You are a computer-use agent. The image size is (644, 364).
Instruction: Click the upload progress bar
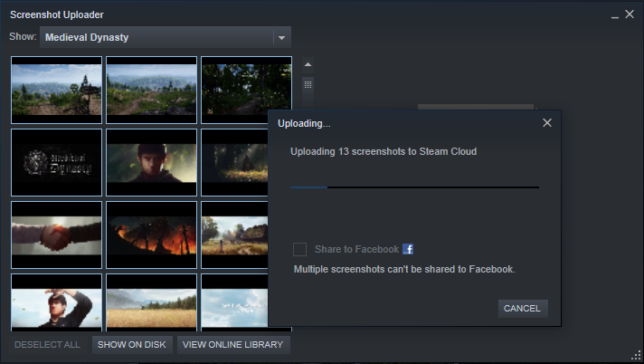tap(414, 187)
